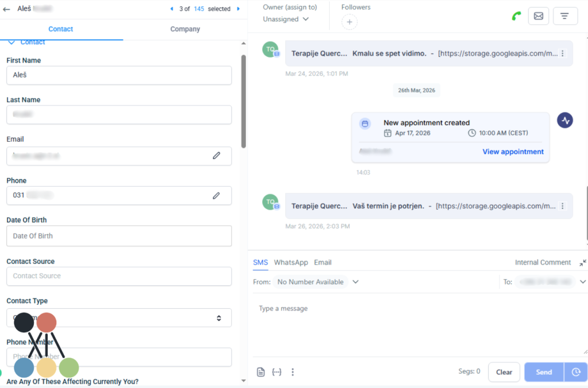Expand the From number dropdown
The height and width of the screenshot is (388, 588).
(x=355, y=282)
